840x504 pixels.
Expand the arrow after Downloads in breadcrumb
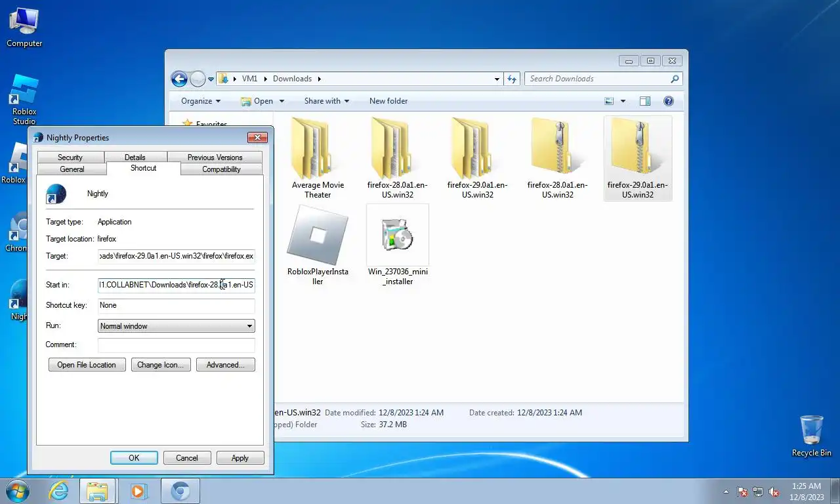click(320, 79)
